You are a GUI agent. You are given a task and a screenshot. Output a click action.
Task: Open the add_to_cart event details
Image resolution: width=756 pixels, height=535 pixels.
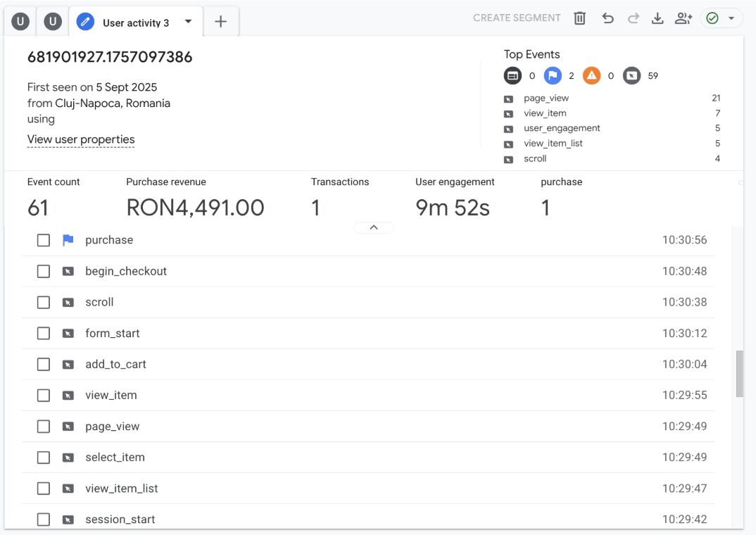pyautogui.click(x=115, y=365)
